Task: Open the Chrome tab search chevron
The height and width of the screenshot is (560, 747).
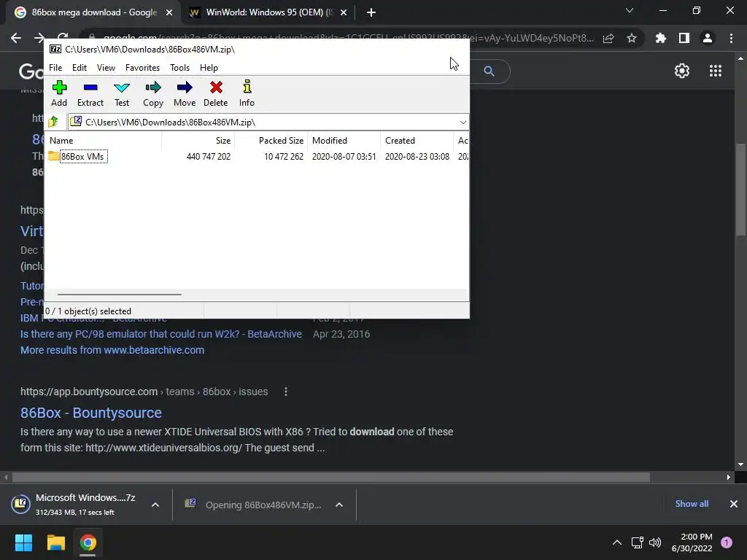Action: [x=630, y=10]
